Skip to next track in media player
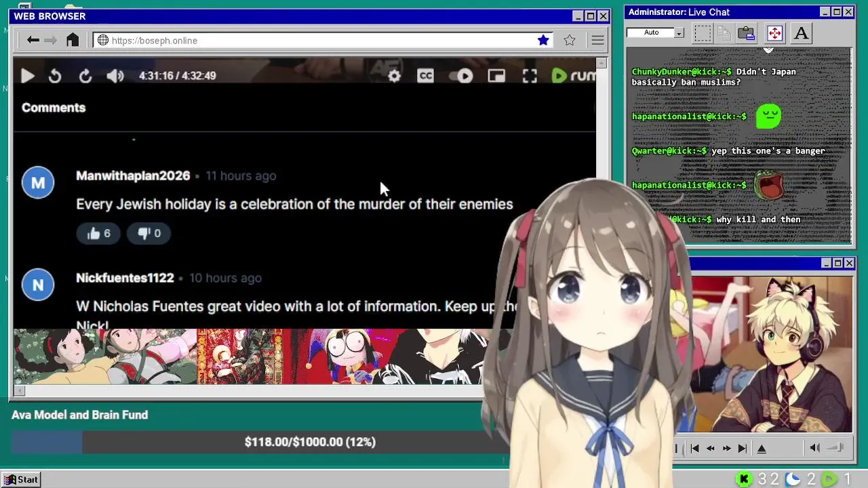The width and height of the screenshot is (868, 488). (x=743, y=448)
